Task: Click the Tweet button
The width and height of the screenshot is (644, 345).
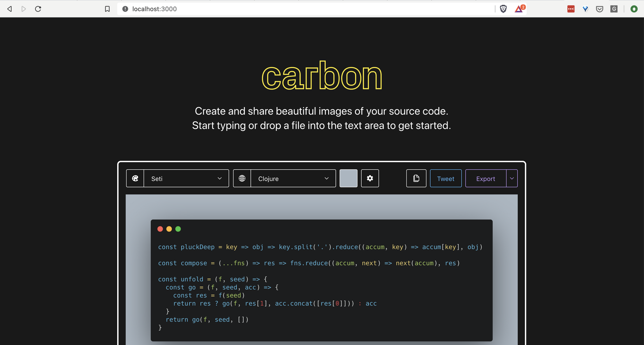Action: click(446, 178)
